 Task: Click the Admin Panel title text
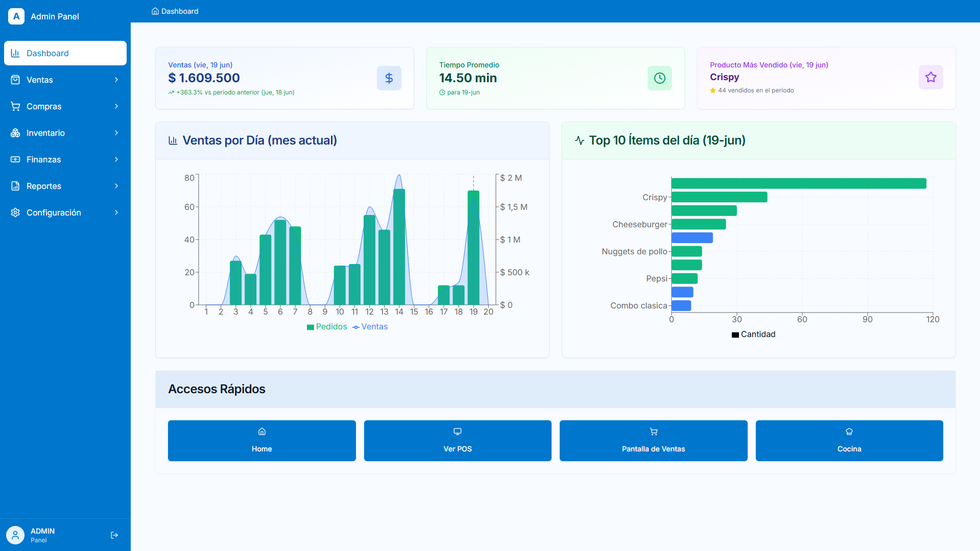coord(55,16)
